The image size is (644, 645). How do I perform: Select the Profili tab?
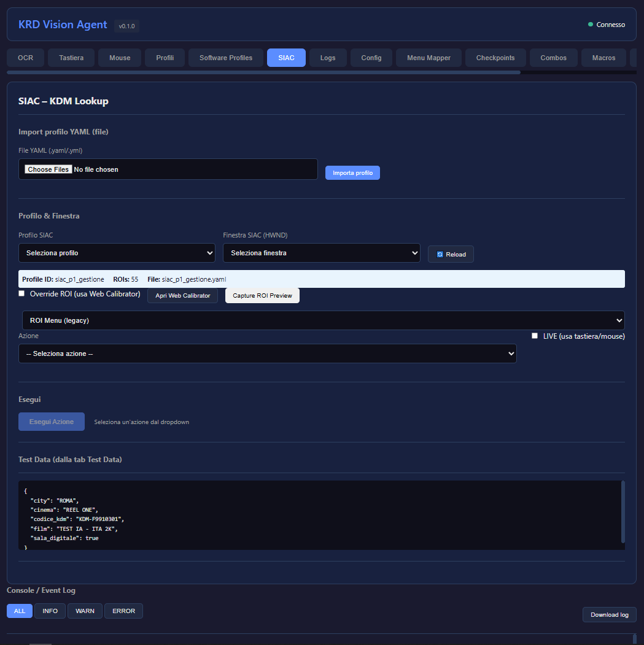(165, 58)
